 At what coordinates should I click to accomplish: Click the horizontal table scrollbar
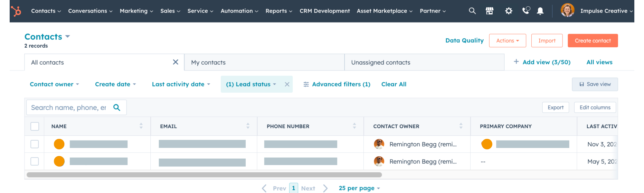click(x=204, y=175)
